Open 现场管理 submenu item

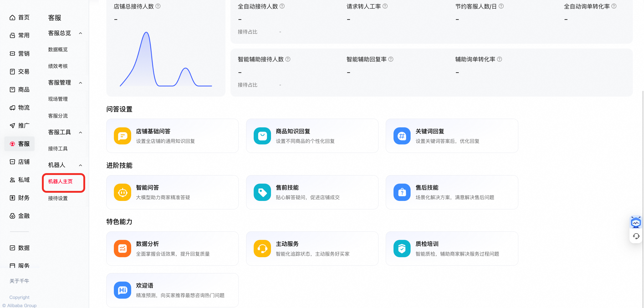click(x=58, y=99)
